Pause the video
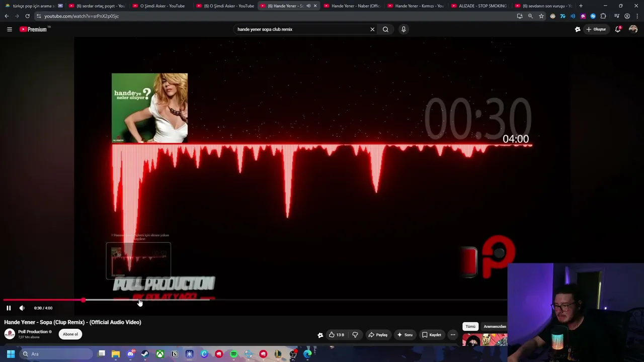Viewport: 644px width, 362px height. click(9, 308)
